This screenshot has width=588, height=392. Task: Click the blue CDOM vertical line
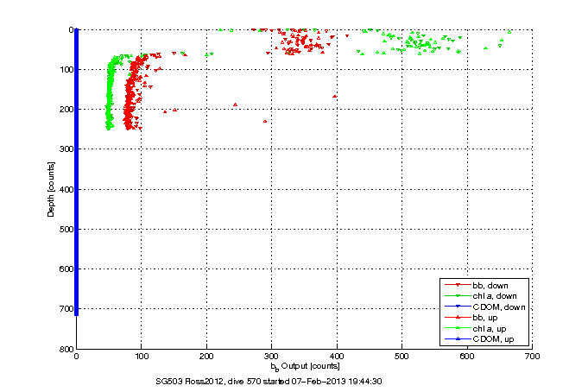coord(77,172)
